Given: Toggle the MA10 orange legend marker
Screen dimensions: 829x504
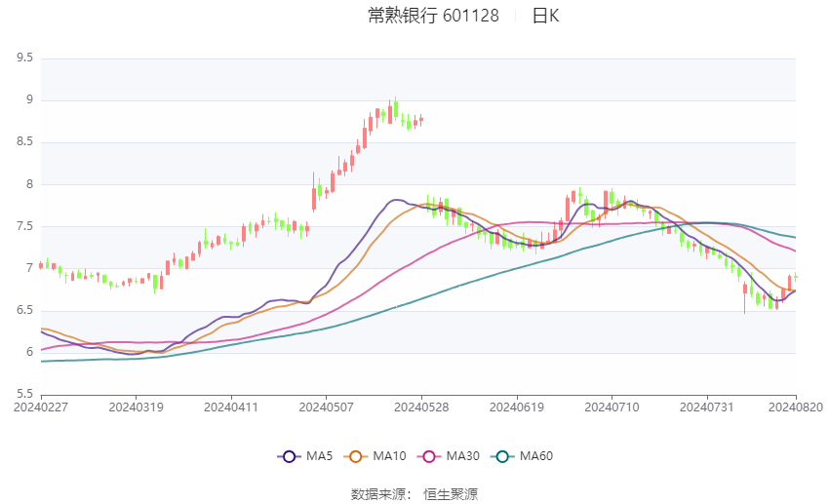Looking at the screenshot, I should 355,456.
